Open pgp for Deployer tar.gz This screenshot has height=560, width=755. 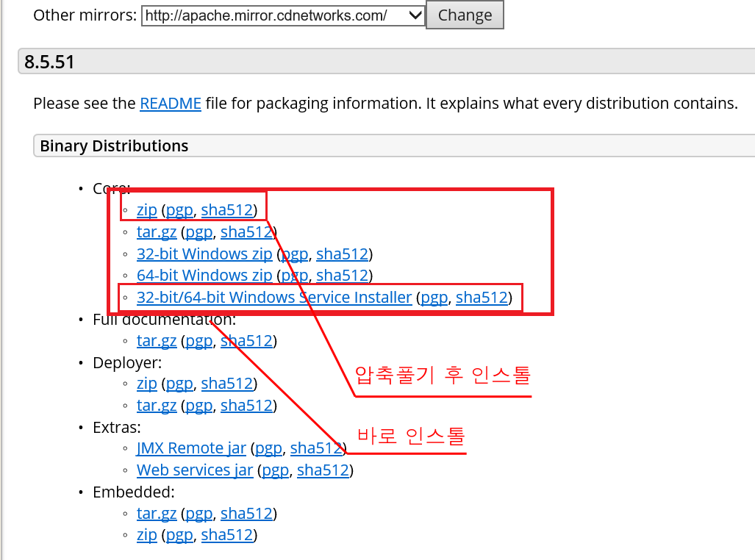199,406
